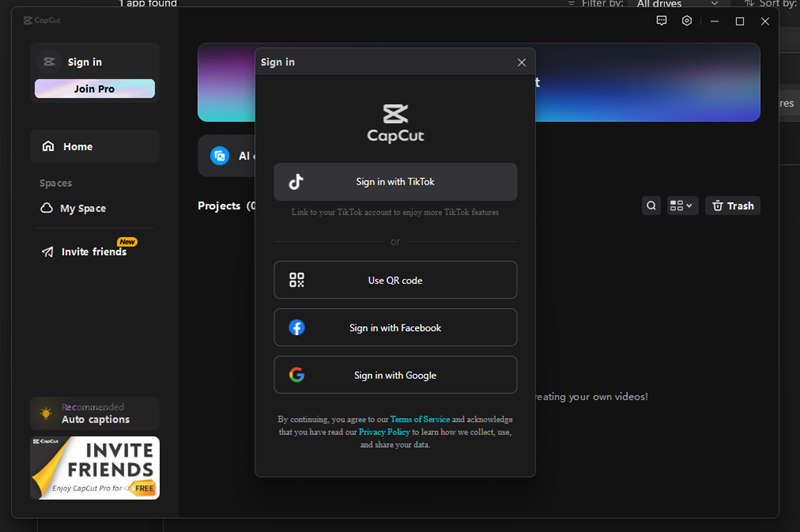Expand the All drives filter dropdown
Screen dimensions: 800x532
pyautogui.click(x=677, y=4)
